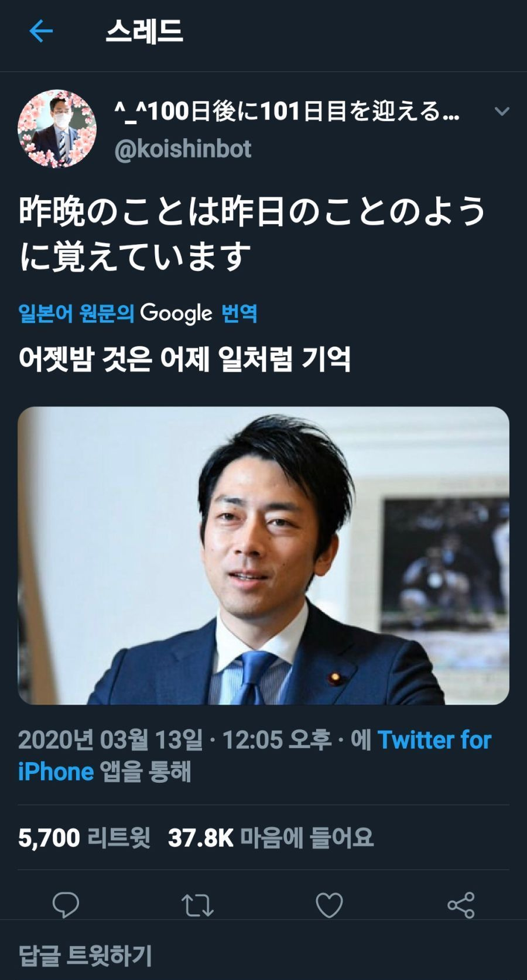The image size is (527, 980).
Task: Tap the retweet arrows icon
Action: [x=197, y=905]
